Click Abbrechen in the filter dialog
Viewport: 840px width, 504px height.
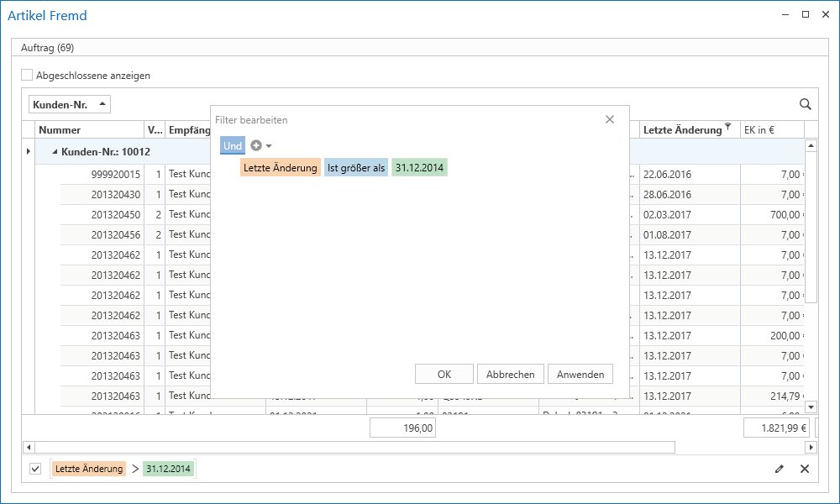(511, 375)
